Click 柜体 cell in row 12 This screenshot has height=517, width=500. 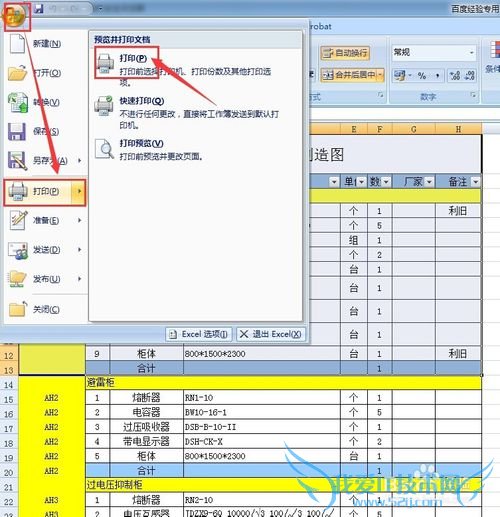[146, 353]
